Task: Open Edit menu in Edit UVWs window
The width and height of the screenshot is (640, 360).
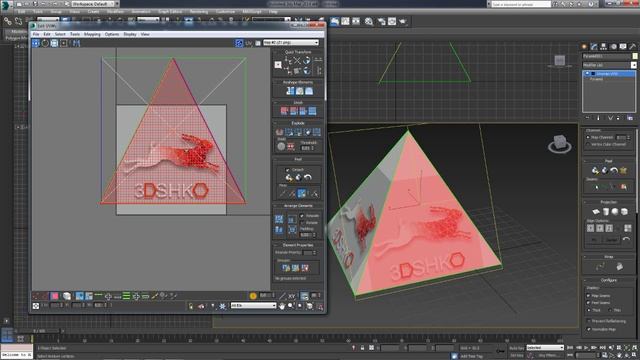Action: click(x=47, y=34)
